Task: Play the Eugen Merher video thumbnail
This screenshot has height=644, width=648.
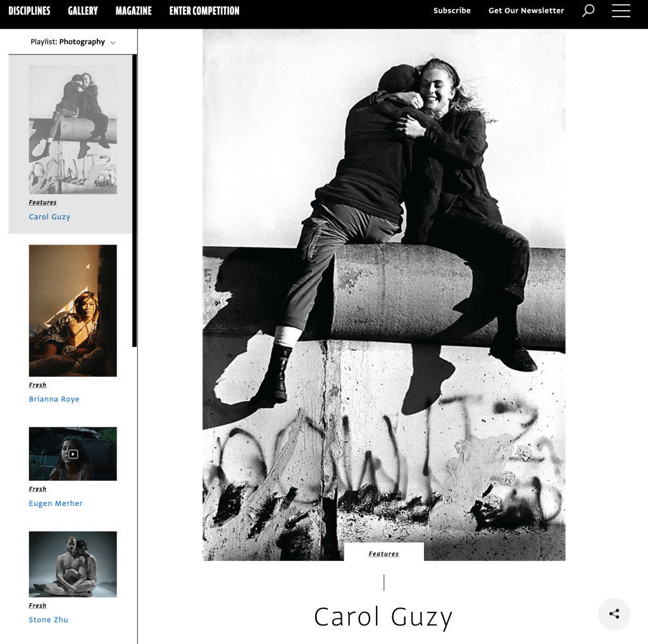Action: [x=73, y=453]
